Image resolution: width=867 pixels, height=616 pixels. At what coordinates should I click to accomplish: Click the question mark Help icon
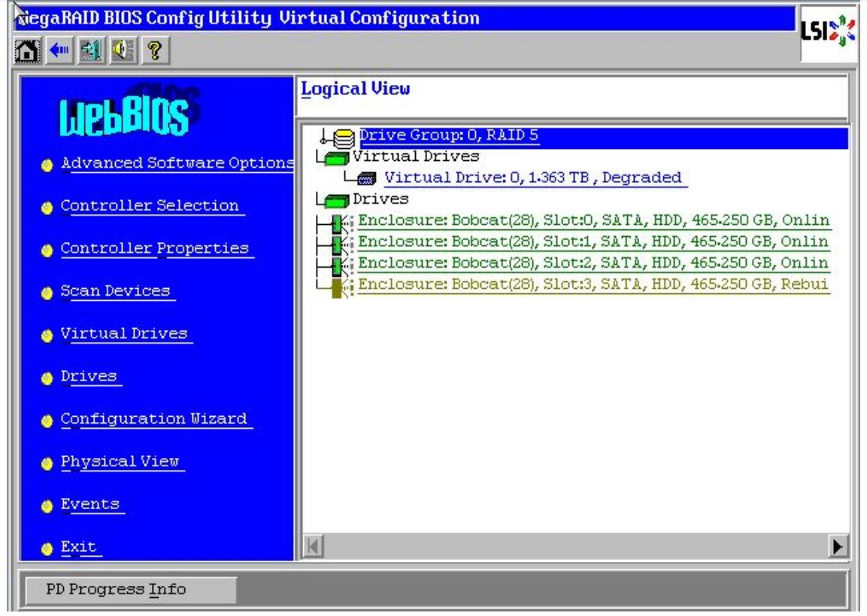155,50
